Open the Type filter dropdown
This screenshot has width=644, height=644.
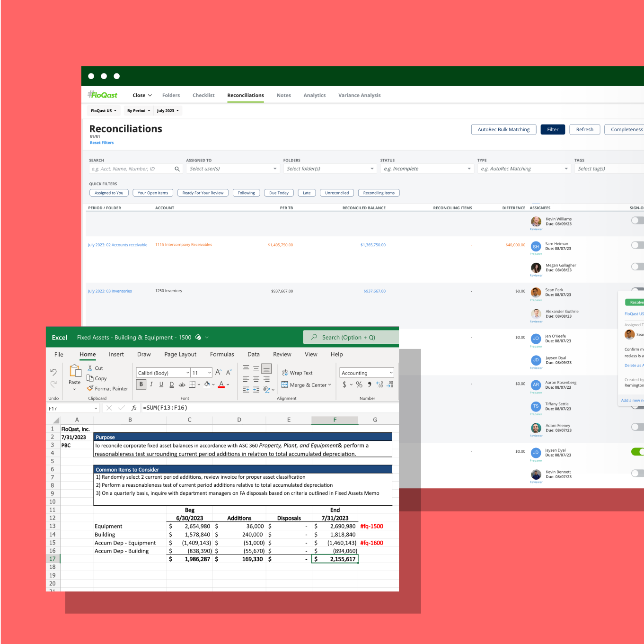[x=524, y=169]
